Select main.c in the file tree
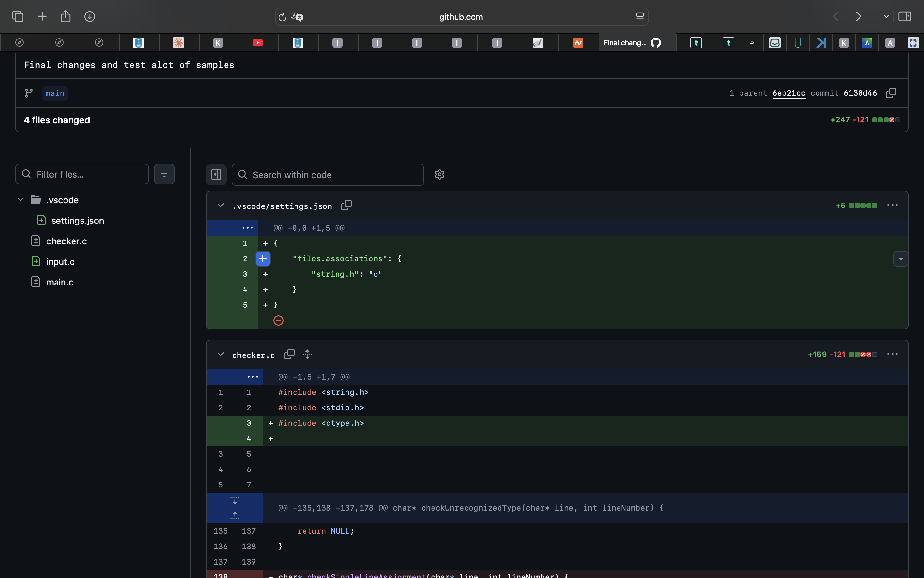The height and width of the screenshot is (578, 924). coord(60,283)
